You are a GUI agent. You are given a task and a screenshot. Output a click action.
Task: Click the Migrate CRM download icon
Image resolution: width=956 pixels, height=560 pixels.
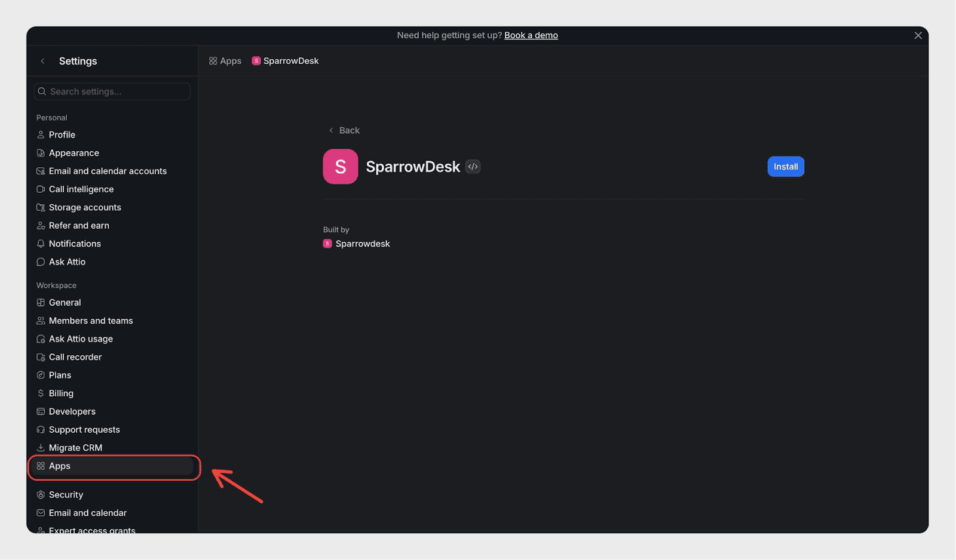41,448
